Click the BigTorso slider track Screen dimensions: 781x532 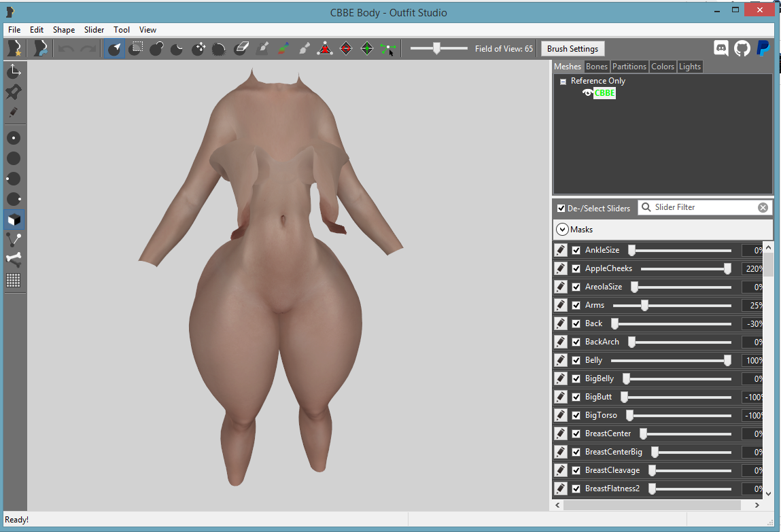click(x=679, y=416)
